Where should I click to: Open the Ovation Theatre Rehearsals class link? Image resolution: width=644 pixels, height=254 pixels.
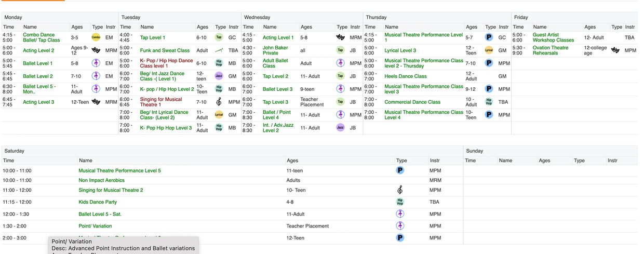click(551, 50)
